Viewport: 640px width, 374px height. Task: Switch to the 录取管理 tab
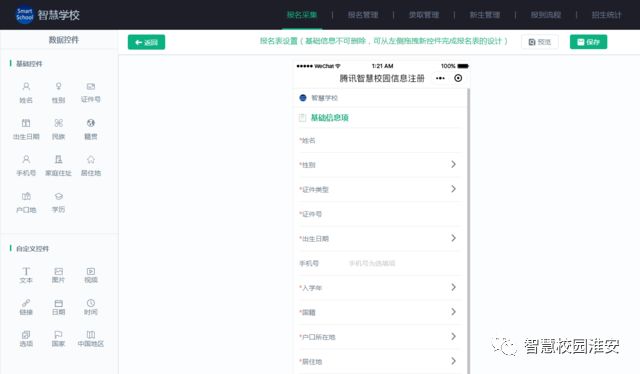tap(424, 15)
